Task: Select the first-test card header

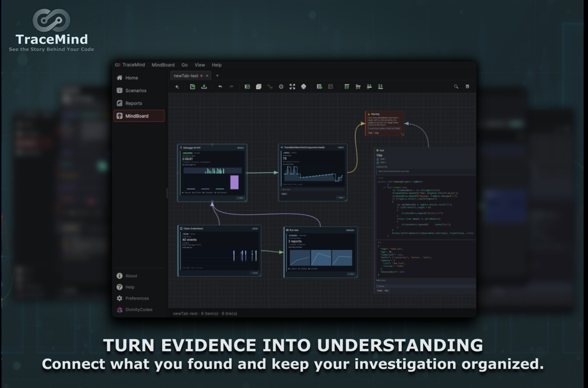Action: tap(320, 229)
